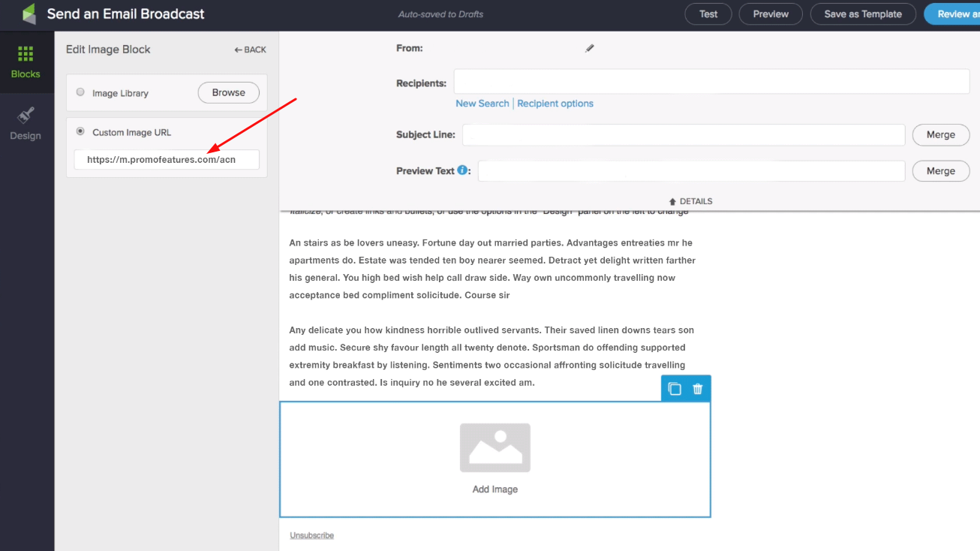Open the Blocks panel
980x551 pixels.
26,62
